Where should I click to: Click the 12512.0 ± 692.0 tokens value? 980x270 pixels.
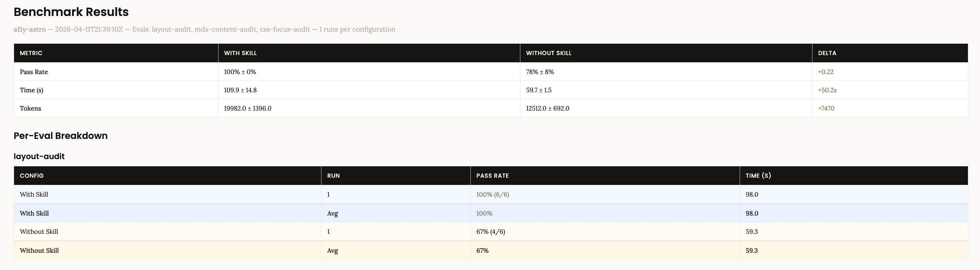click(547, 108)
